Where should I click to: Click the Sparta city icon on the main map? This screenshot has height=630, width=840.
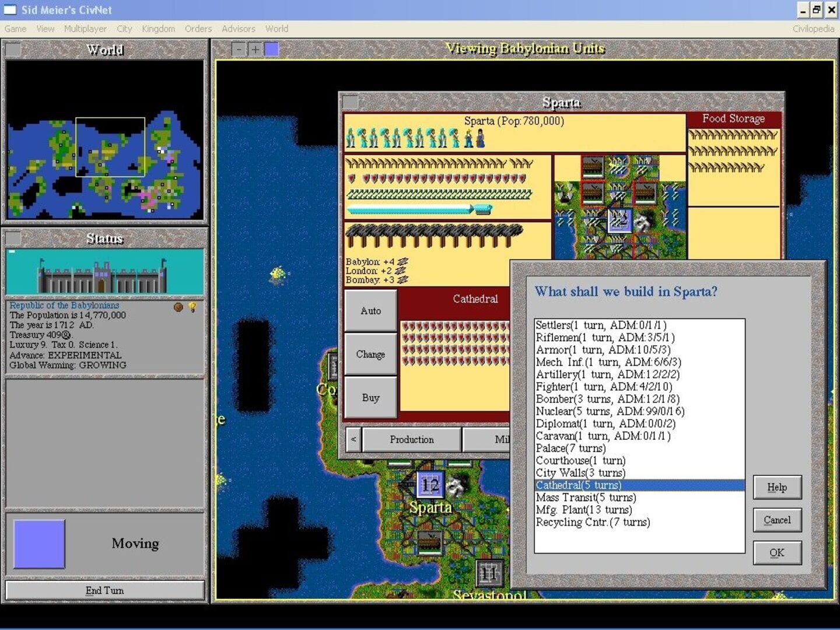[x=430, y=485]
